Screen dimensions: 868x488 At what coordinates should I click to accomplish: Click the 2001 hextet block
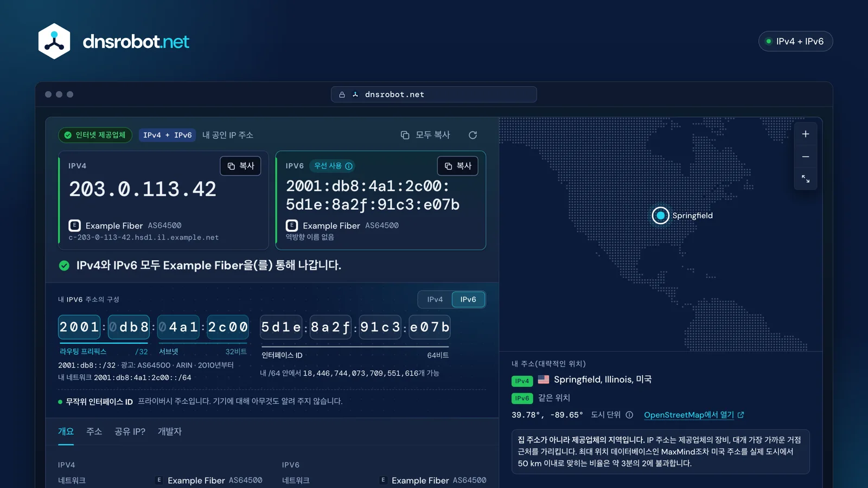pyautogui.click(x=79, y=327)
